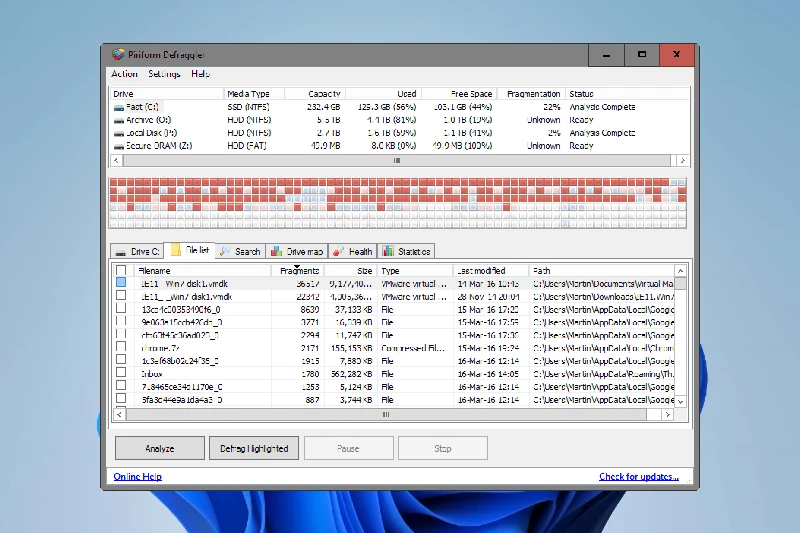800x533 pixels.
Task: Uncheck the first IE11 Win7 disk1.vmdk row checkbox
Action: (121, 282)
